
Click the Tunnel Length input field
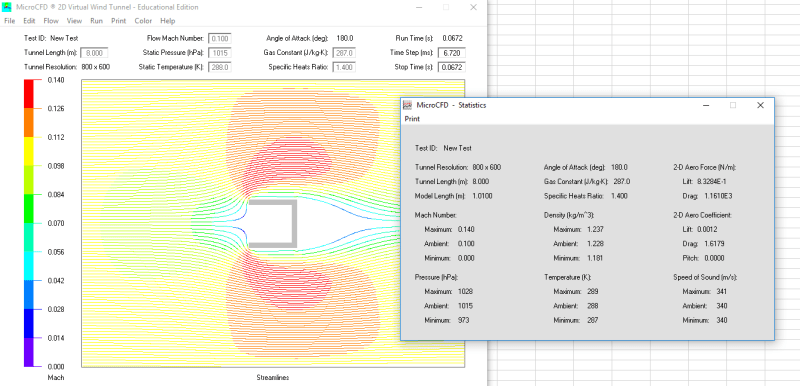tap(94, 53)
